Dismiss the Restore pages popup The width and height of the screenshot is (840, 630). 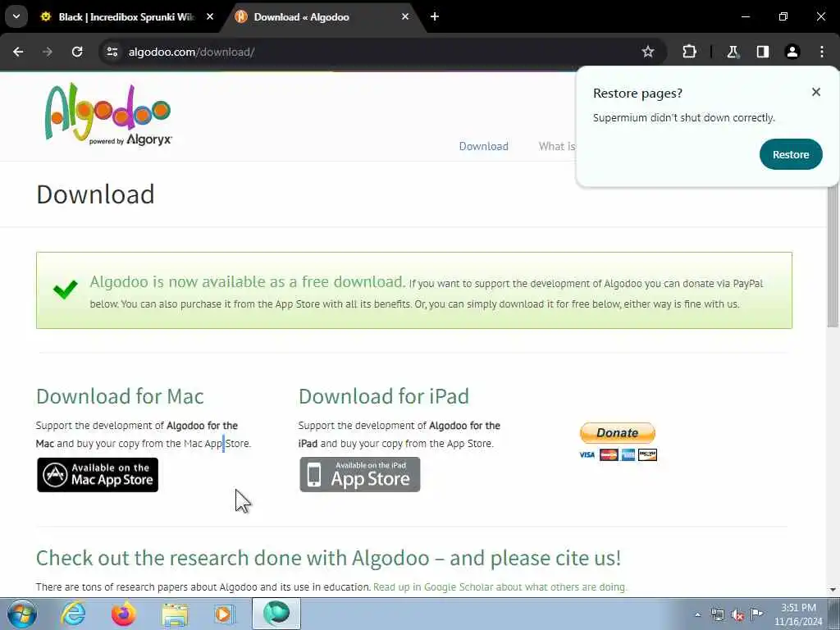pos(816,92)
